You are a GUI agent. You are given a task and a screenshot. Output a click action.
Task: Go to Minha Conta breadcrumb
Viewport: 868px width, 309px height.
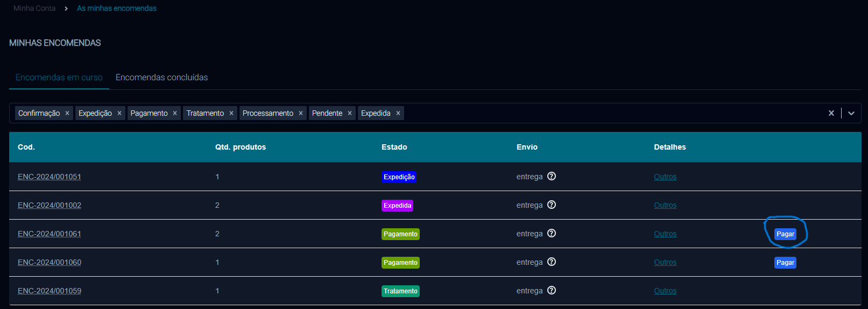(34, 8)
